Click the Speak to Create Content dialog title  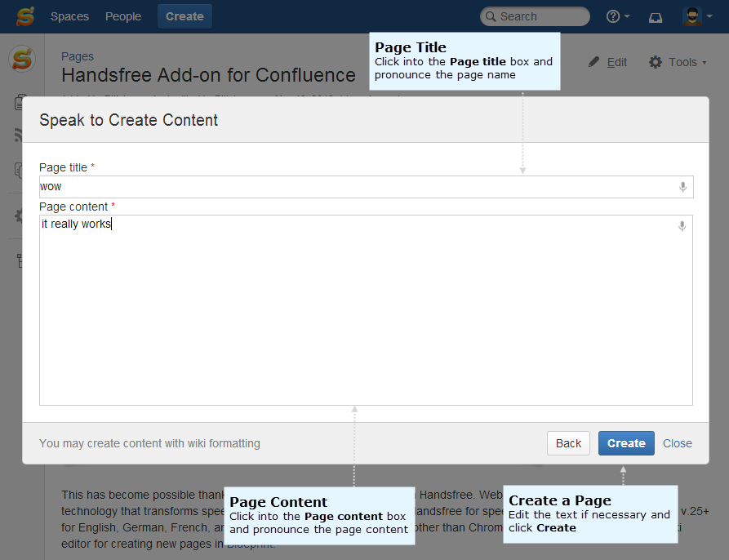click(x=129, y=120)
